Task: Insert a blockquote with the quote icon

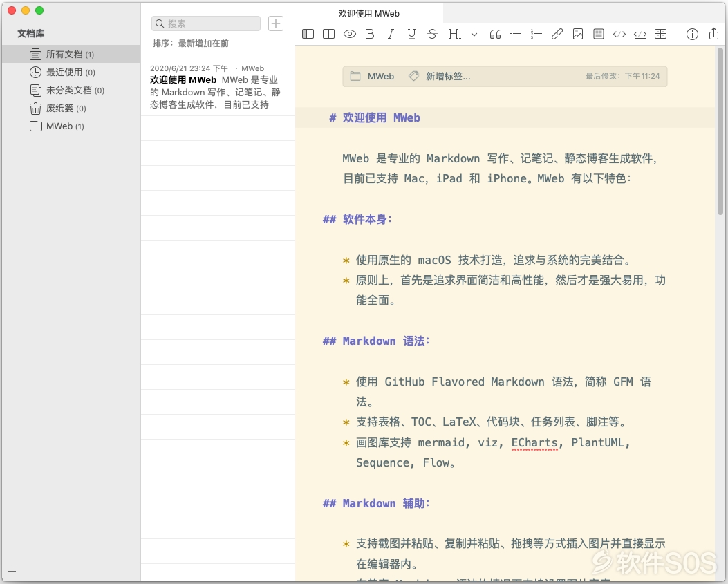Action: 495,35
